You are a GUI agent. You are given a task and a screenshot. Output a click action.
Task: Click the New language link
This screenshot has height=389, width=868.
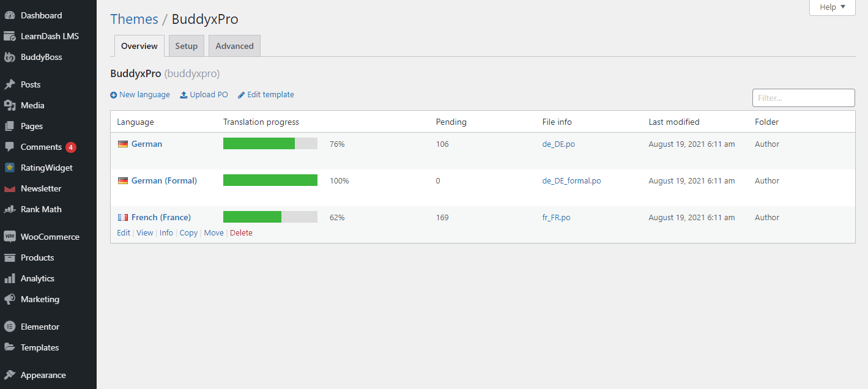click(x=140, y=95)
